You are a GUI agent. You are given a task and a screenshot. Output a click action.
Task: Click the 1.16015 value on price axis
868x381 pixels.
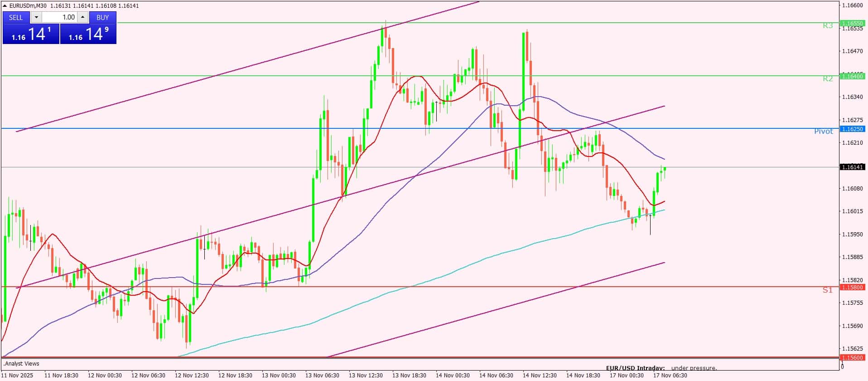[852, 211]
